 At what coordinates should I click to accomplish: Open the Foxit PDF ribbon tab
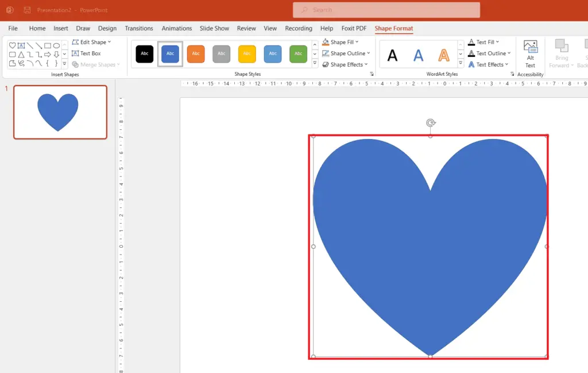pos(354,28)
